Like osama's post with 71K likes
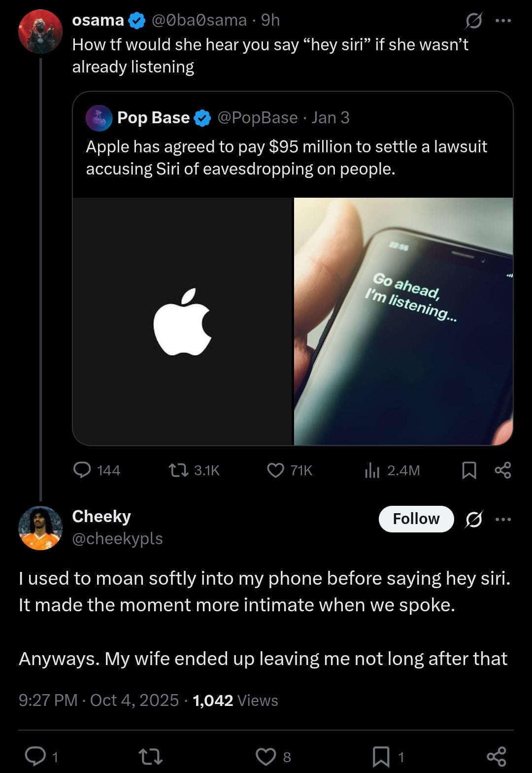Image resolution: width=532 pixels, height=773 pixels. tap(275, 470)
